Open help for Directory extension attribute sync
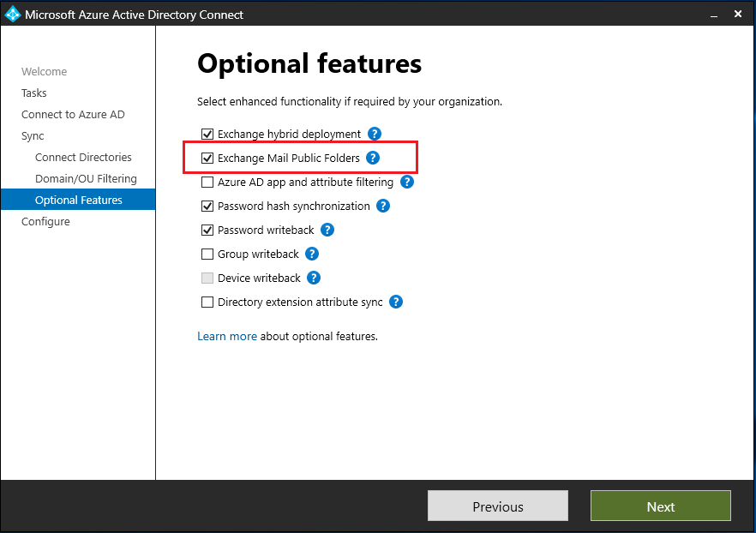 click(x=396, y=302)
